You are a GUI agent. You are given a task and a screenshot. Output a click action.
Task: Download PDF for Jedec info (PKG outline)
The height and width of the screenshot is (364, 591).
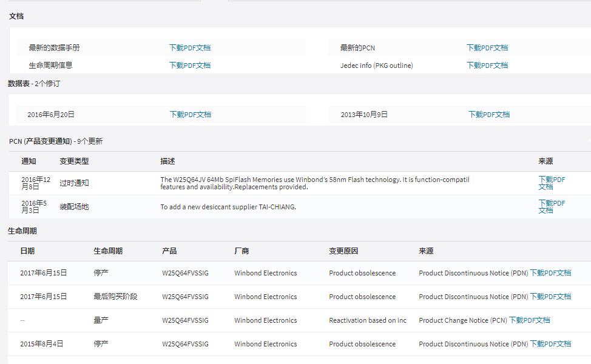point(487,65)
